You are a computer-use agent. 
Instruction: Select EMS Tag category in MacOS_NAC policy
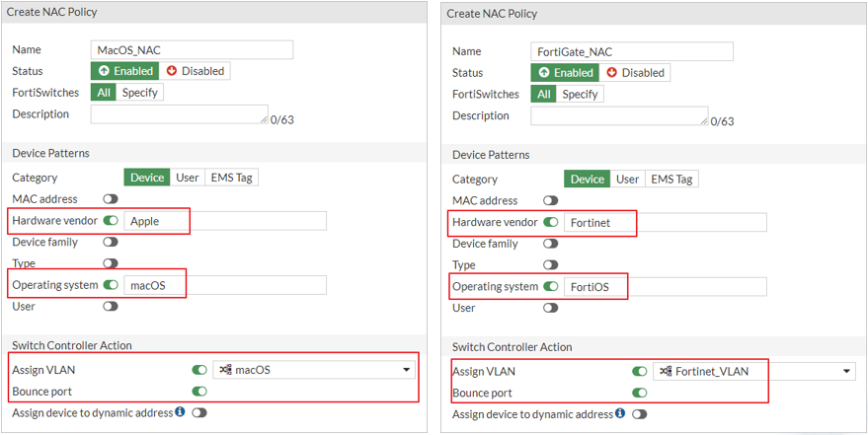[232, 178]
